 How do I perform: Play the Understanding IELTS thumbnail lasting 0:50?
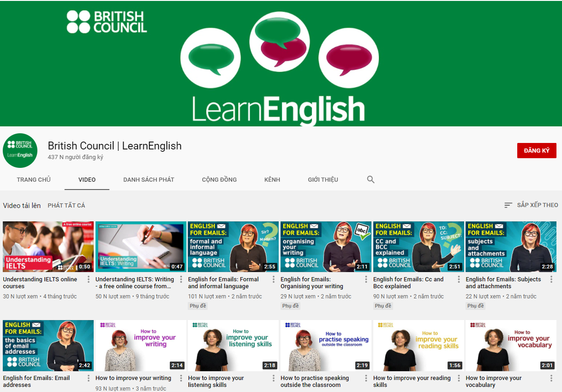(x=48, y=247)
